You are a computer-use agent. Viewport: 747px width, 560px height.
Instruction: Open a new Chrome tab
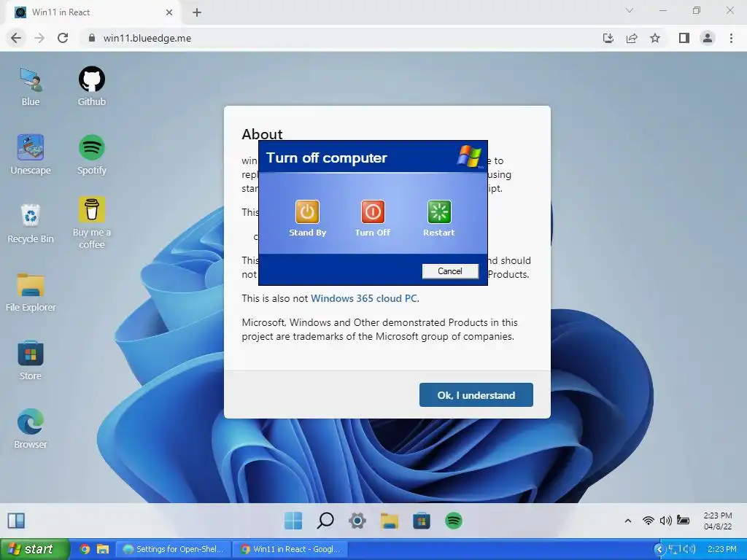coord(197,12)
